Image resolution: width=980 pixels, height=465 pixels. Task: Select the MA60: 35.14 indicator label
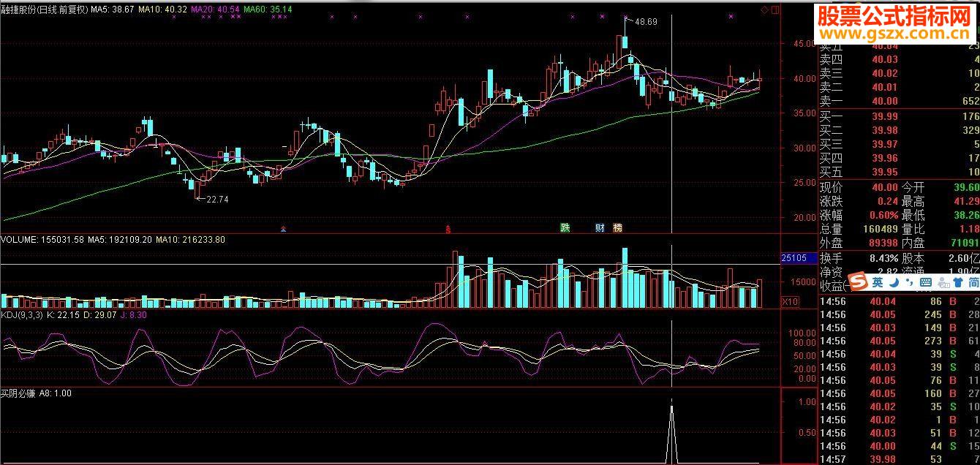coord(268,10)
